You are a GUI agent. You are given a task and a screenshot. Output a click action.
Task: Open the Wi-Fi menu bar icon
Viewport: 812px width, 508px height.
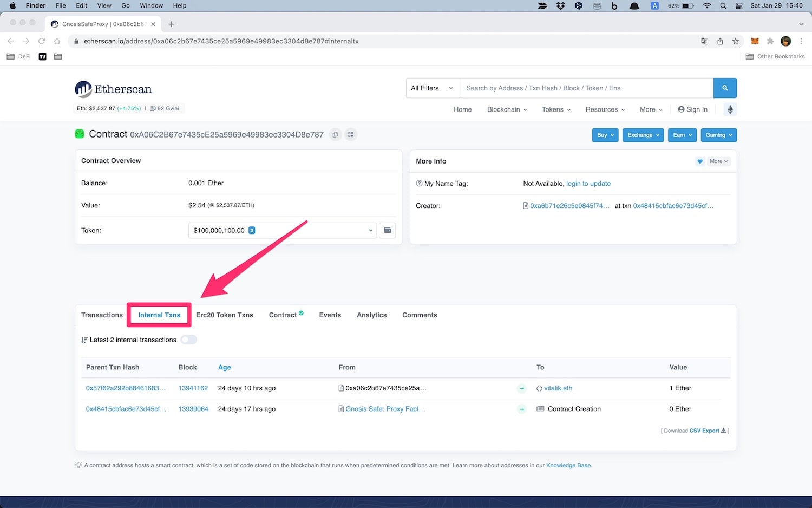(707, 5)
